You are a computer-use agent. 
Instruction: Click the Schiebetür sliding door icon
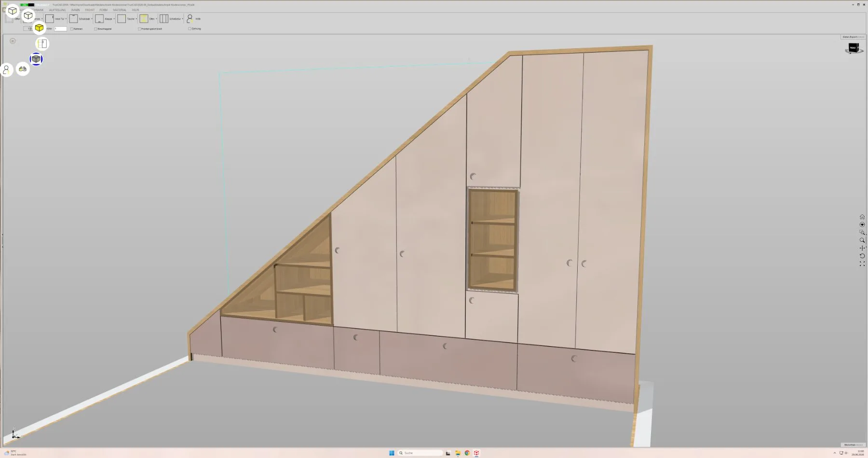pyautogui.click(x=164, y=18)
